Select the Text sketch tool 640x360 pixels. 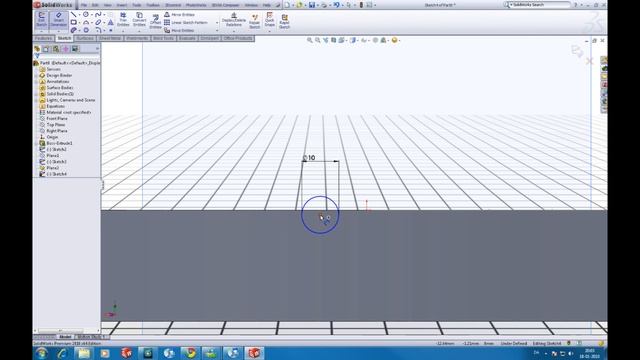[111, 22]
